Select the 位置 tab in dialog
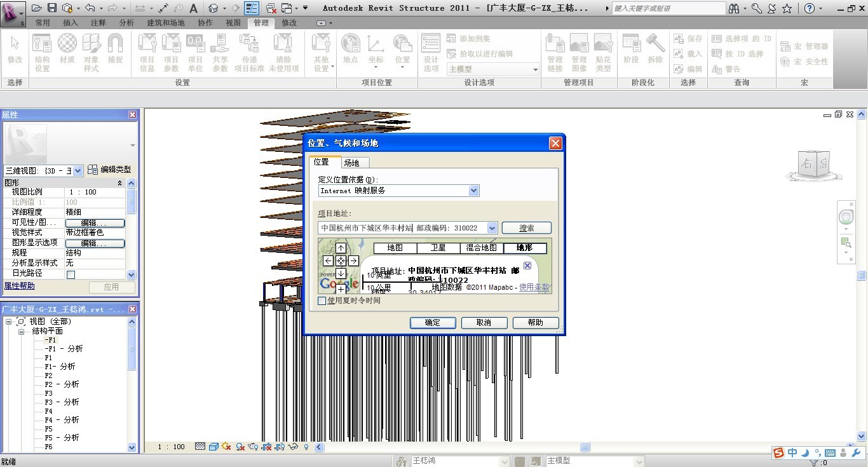Image resolution: width=868 pixels, height=467 pixels. [x=322, y=162]
